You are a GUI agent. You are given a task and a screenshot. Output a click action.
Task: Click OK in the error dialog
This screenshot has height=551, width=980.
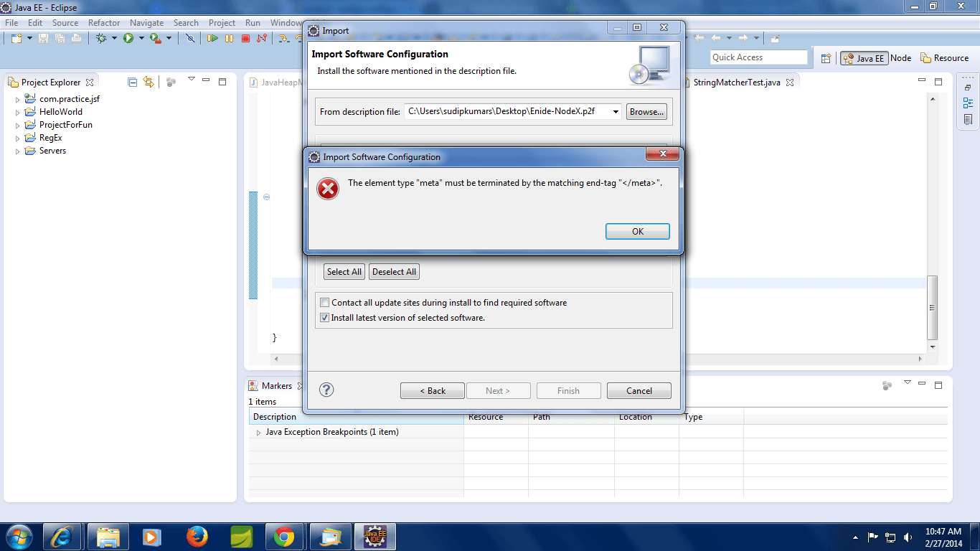pos(638,231)
